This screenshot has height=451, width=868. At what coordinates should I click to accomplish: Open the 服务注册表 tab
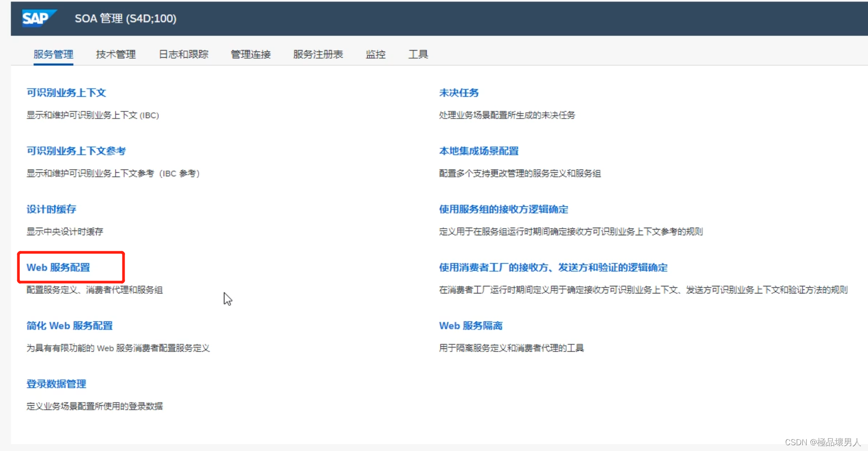coord(318,54)
